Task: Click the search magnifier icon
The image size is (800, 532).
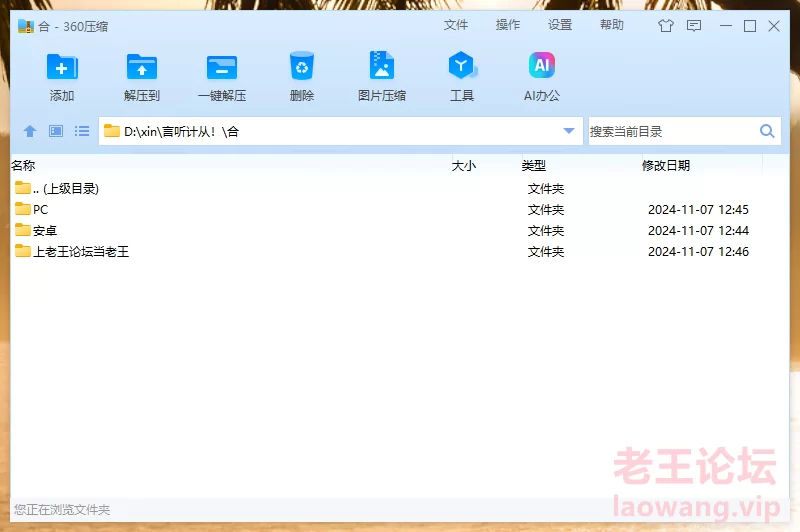Action: tap(767, 131)
